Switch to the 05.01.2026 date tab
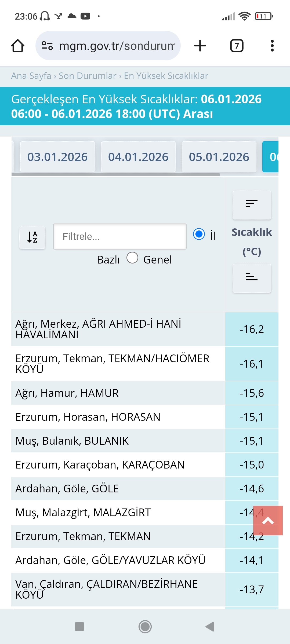This screenshot has height=644, width=290. coord(219,157)
